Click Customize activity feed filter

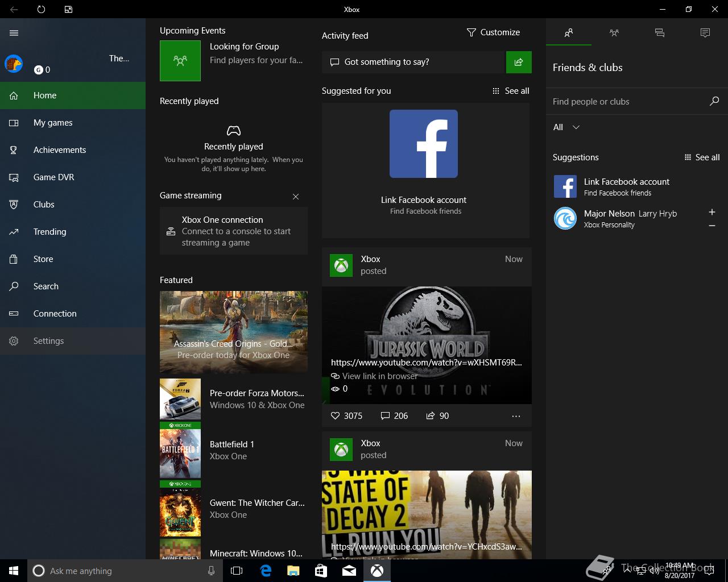pyautogui.click(x=493, y=32)
